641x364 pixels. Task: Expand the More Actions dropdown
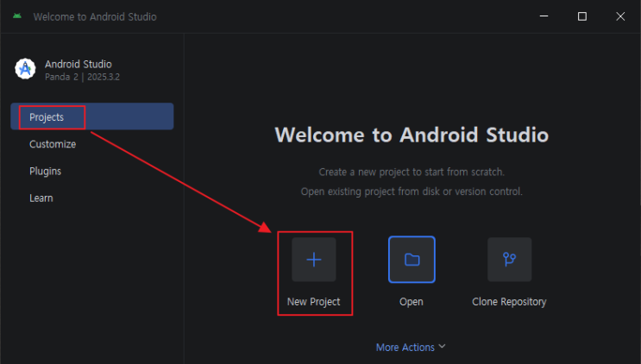pyautogui.click(x=411, y=348)
